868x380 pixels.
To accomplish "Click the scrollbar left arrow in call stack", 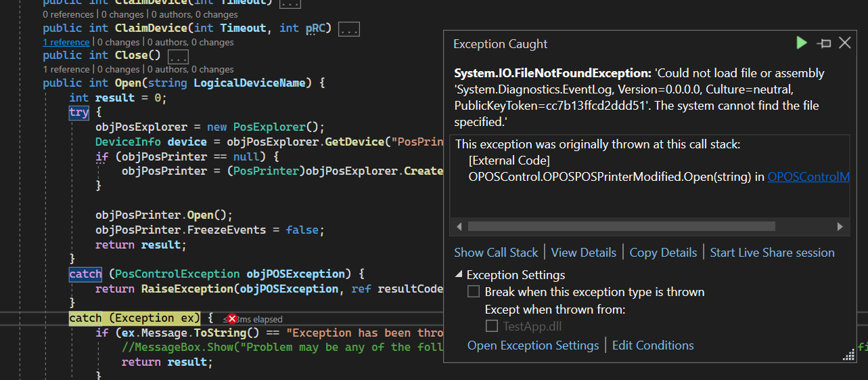I will [459, 226].
